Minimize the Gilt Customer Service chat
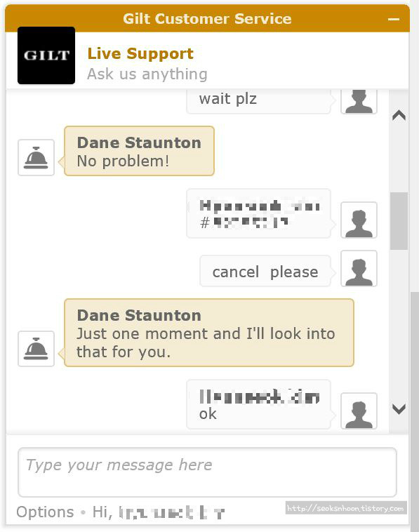419x532 pixels. click(394, 19)
